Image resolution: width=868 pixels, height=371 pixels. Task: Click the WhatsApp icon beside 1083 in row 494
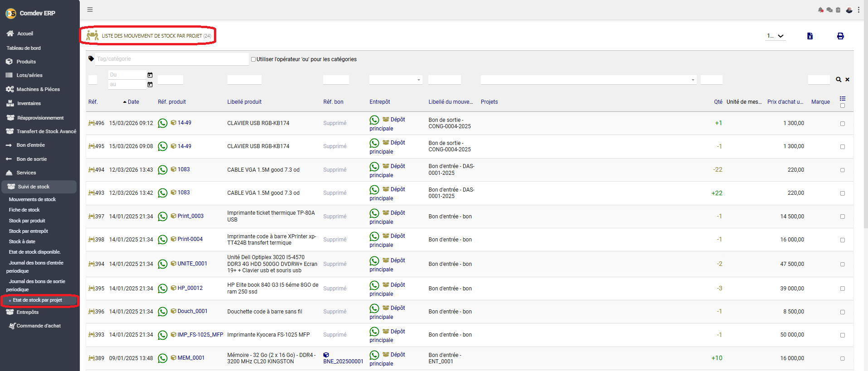[x=163, y=170]
